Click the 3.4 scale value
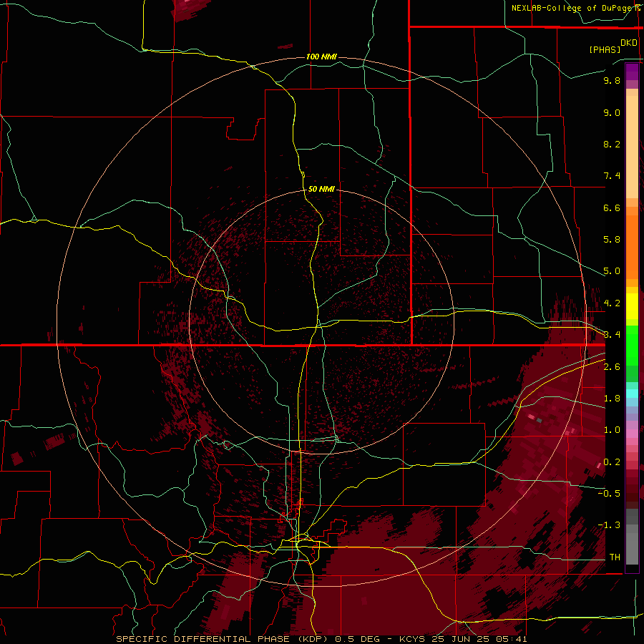Viewport: 644px width, 644px height. pyautogui.click(x=612, y=334)
